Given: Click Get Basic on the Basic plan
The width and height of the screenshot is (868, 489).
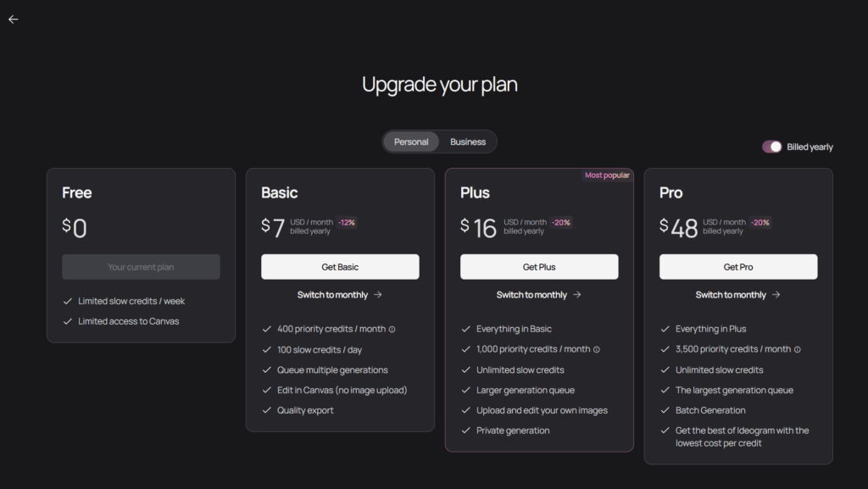Looking at the screenshot, I should pyautogui.click(x=340, y=266).
